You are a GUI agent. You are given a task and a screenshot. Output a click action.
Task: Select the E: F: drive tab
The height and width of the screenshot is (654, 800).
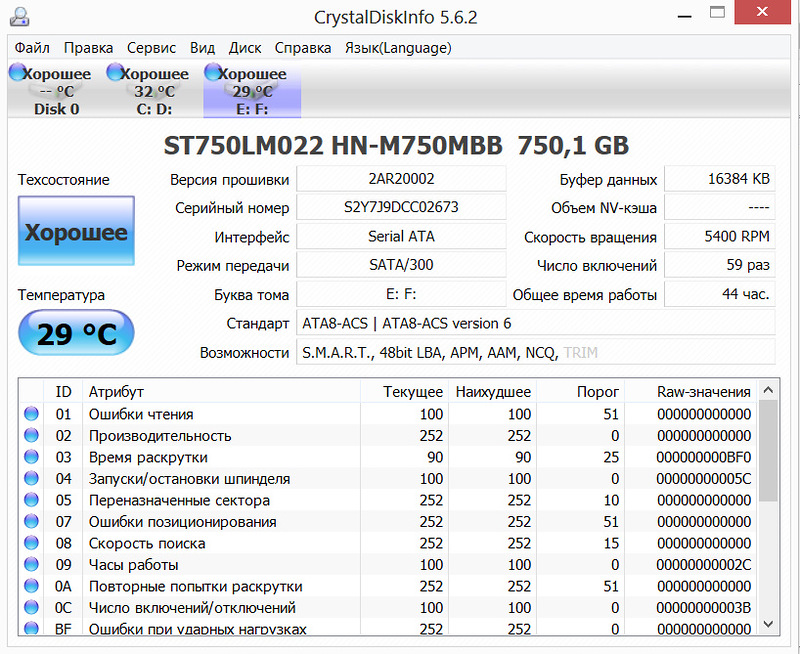[x=252, y=90]
